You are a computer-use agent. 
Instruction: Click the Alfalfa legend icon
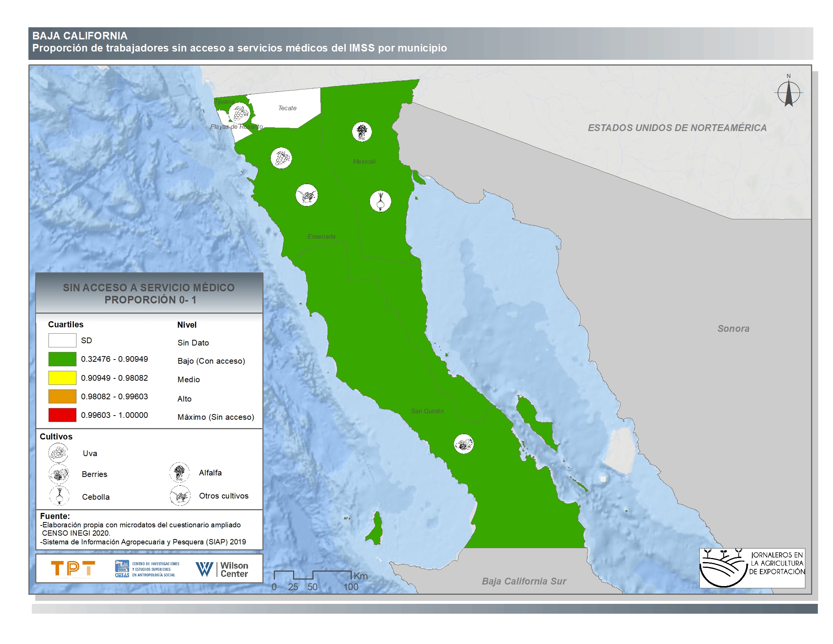(179, 472)
